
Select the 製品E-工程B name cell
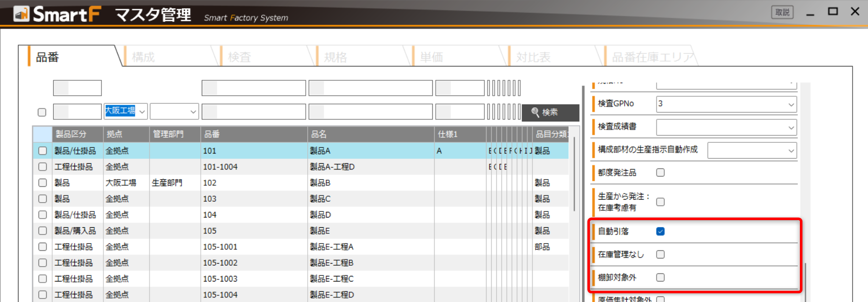[x=371, y=263]
